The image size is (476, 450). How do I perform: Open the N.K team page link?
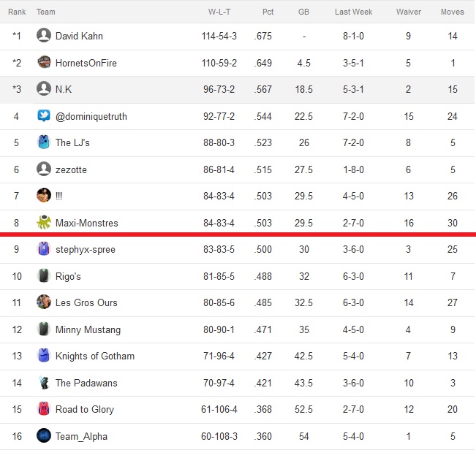(x=64, y=89)
